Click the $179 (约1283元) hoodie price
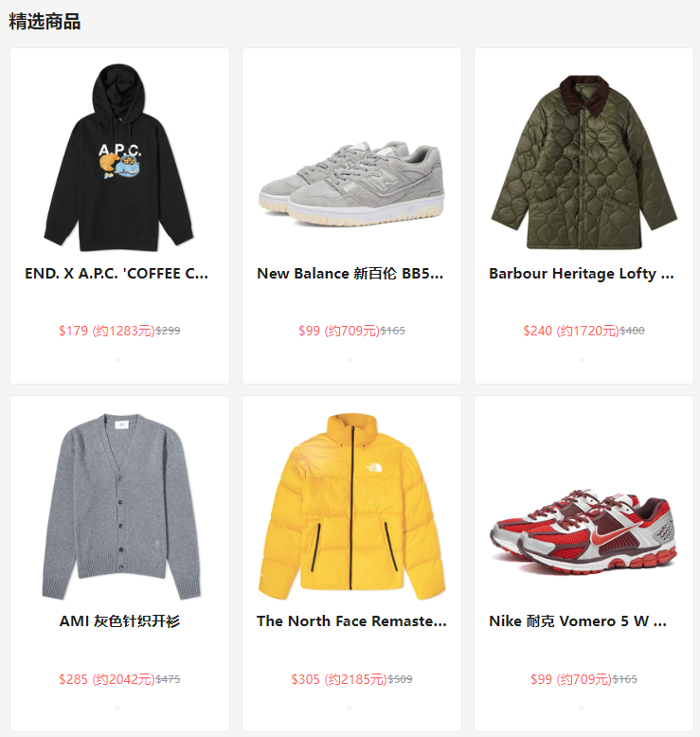The width and height of the screenshot is (700, 737). pyautogui.click(x=107, y=331)
